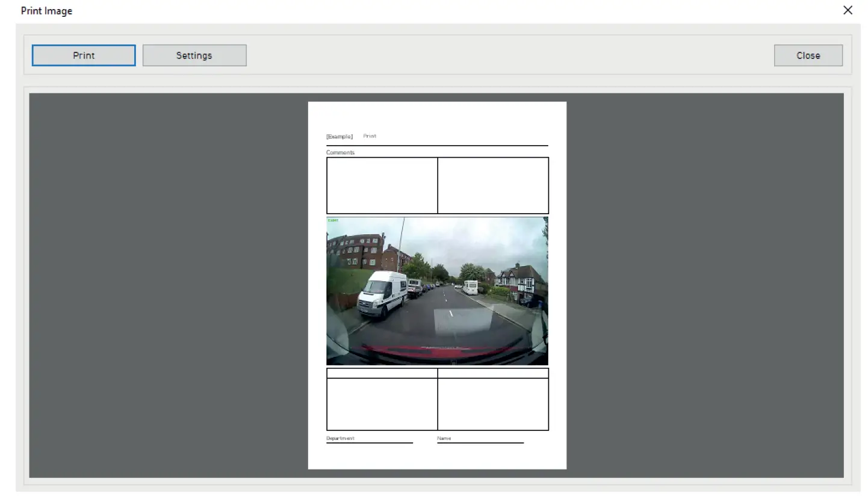Select the dashcam photo in the preview
Viewport: 868px width, 499px height.
pyautogui.click(x=437, y=291)
